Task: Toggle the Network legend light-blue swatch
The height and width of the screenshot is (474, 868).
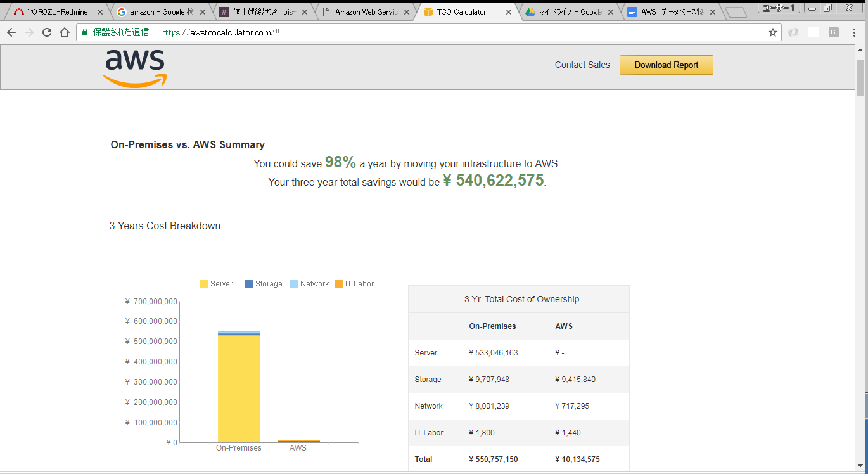Action: coord(293,284)
